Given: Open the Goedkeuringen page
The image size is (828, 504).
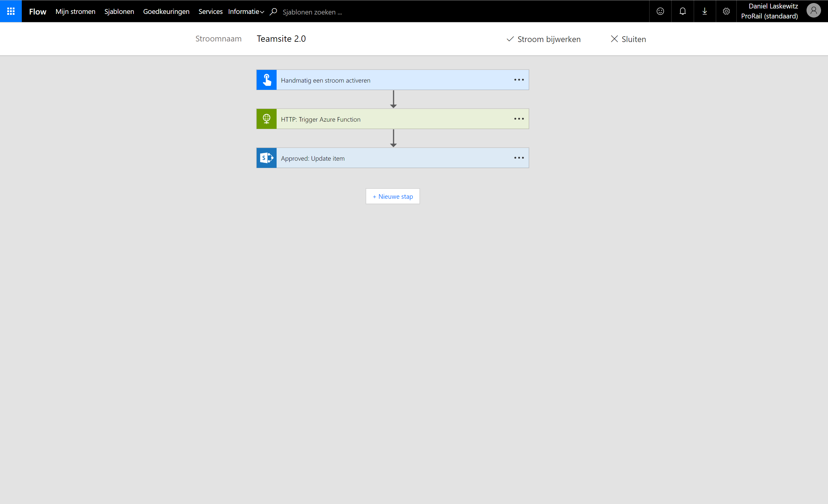Looking at the screenshot, I should [x=166, y=12].
